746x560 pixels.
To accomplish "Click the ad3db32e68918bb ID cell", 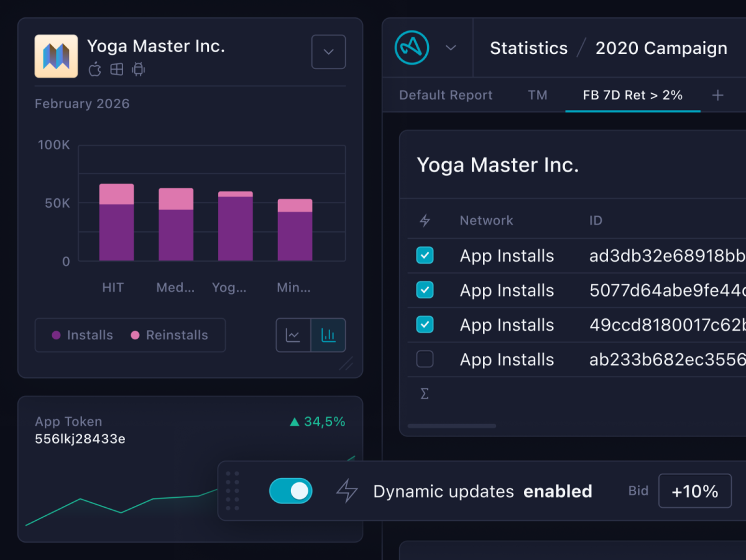I will [668, 255].
